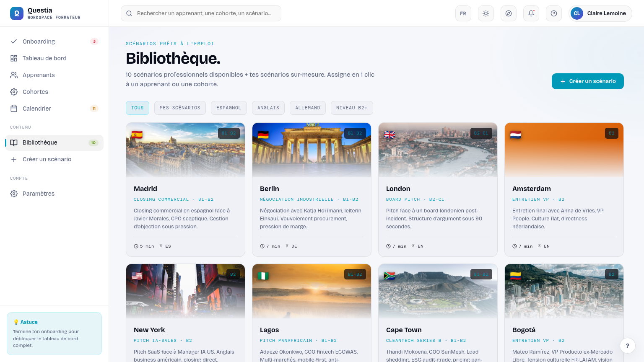Image resolution: width=644 pixels, height=362 pixels.
Task: Click the Lagos sunset thumbnail
Action: point(312,291)
